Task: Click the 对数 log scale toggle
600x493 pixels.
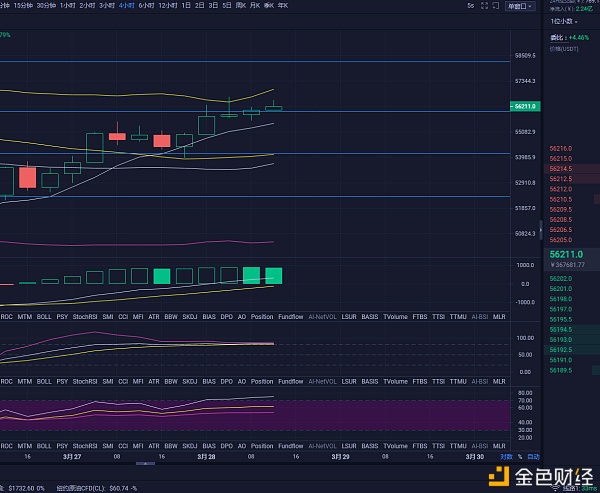Action: (506, 457)
